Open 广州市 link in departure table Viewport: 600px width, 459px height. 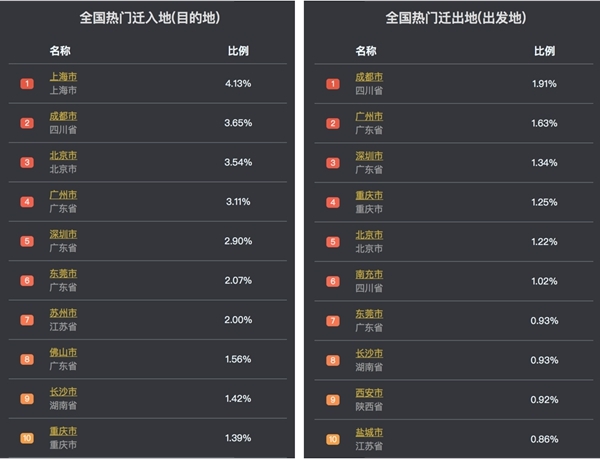(369, 117)
